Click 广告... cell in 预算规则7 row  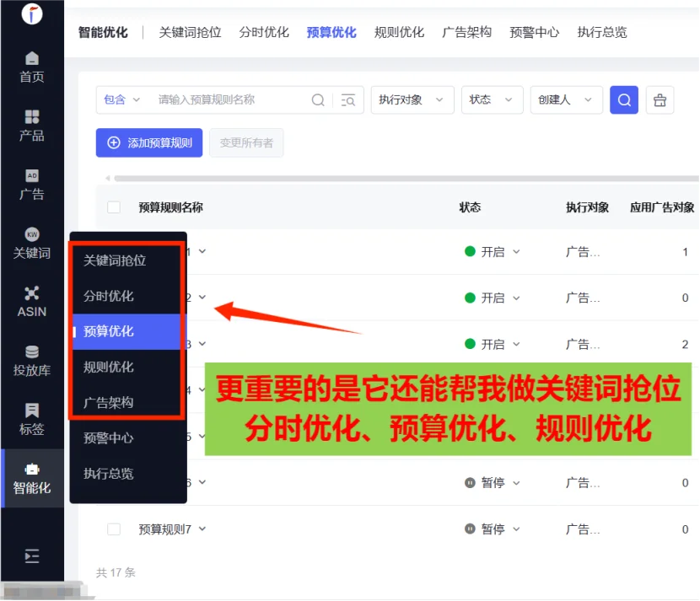point(583,529)
